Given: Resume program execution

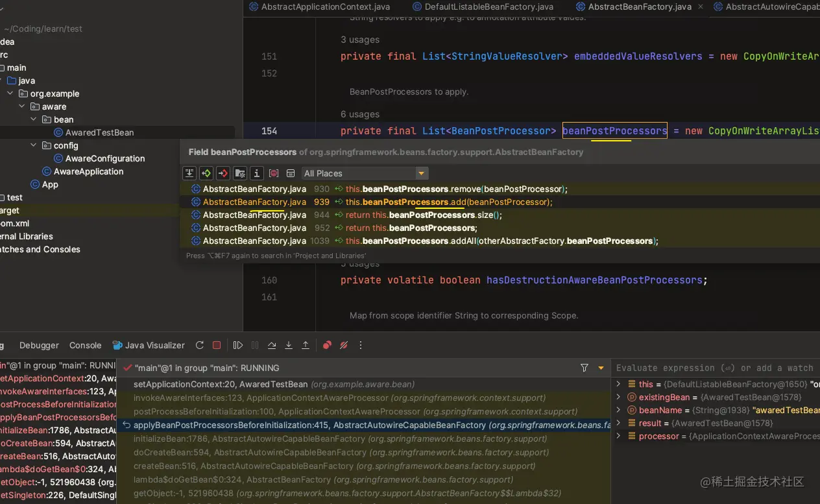Looking at the screenshot, I should point(238,345).
